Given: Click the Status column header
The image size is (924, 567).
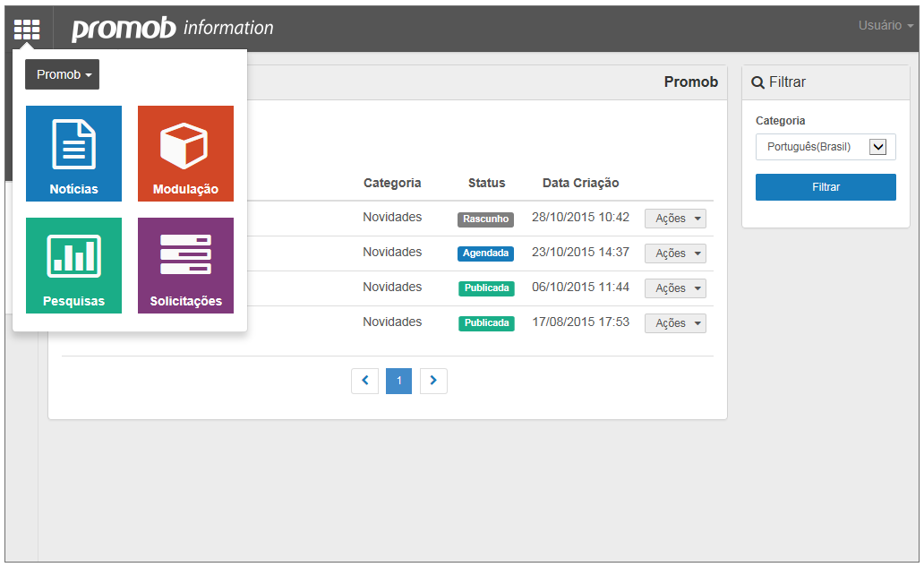Looking at the screenshot, I should pos(487,183).
